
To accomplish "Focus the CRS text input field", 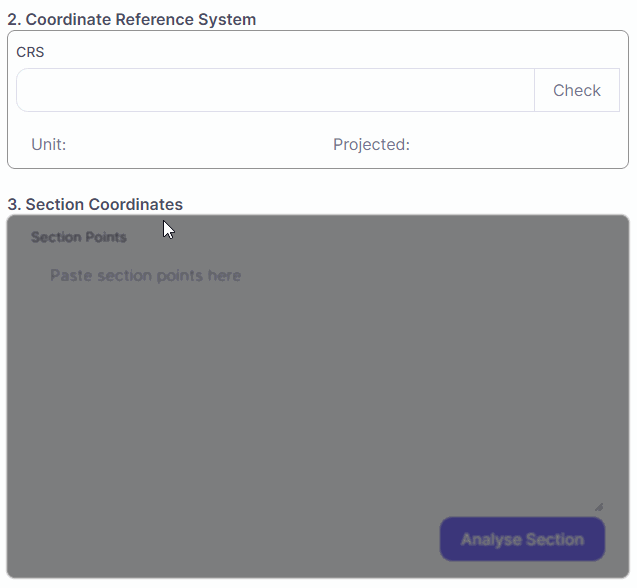I will pos(275,90).
